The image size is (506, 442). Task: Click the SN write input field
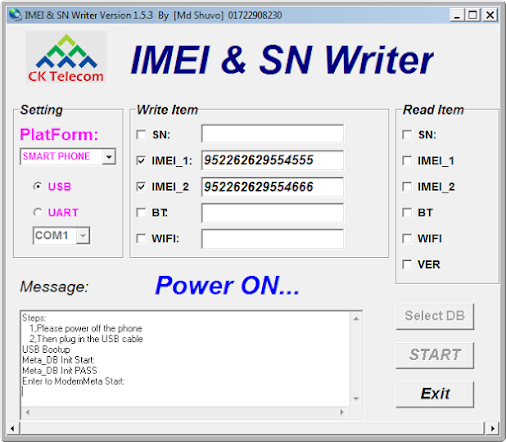[x=272, y=134]
